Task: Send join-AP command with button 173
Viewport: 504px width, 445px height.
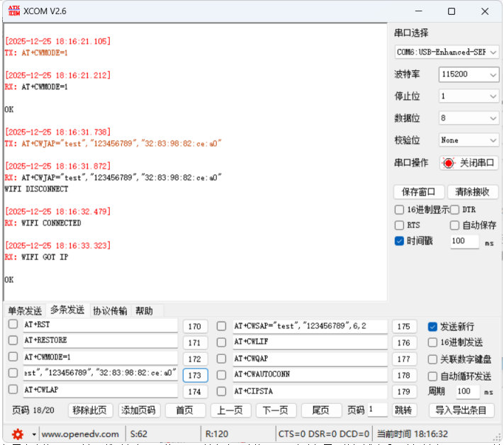Action: [195, 376]
